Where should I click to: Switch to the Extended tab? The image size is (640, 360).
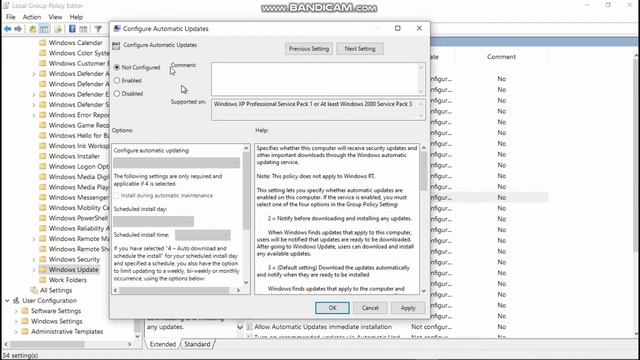pos(162,344)
